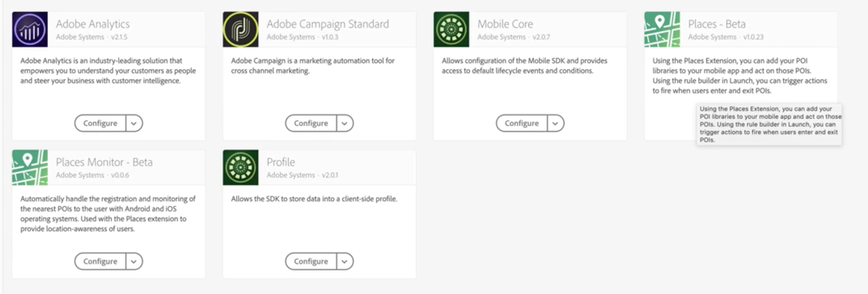The height and width of the screenshot is (294, 868).
Task: Click the Places - Beta map icon
Action: 662,29
